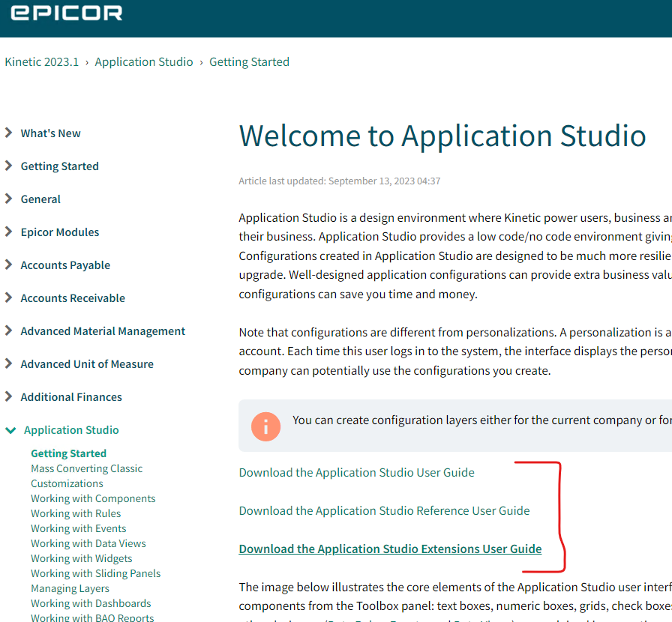Open the Working with Dashboards page
The height and width of the screenshot is (622, 672).
(90, 603)
